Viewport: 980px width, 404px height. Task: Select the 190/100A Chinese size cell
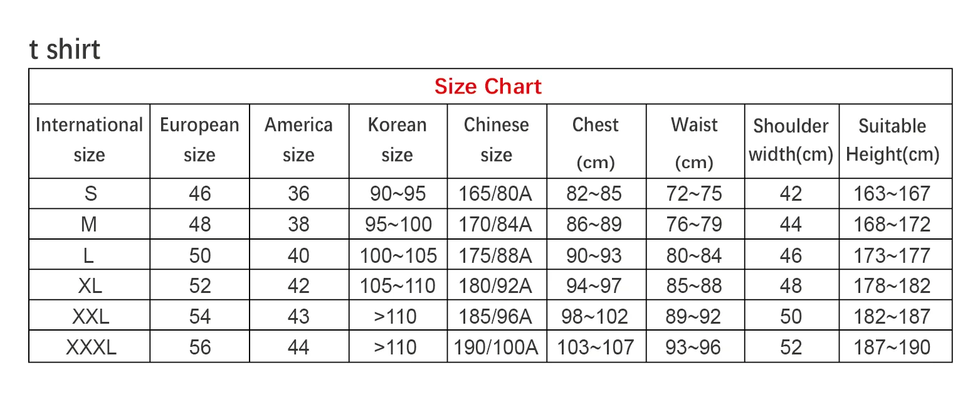495,347
